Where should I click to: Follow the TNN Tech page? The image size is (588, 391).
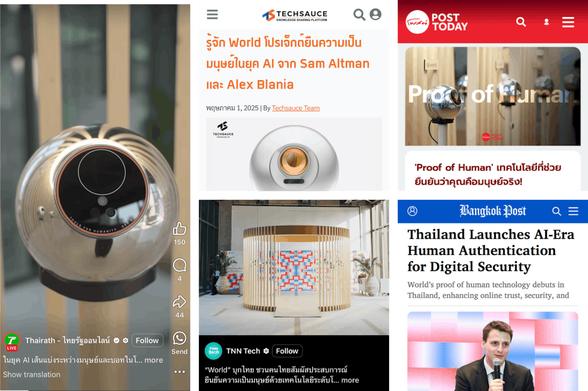[x=287, y=351]
